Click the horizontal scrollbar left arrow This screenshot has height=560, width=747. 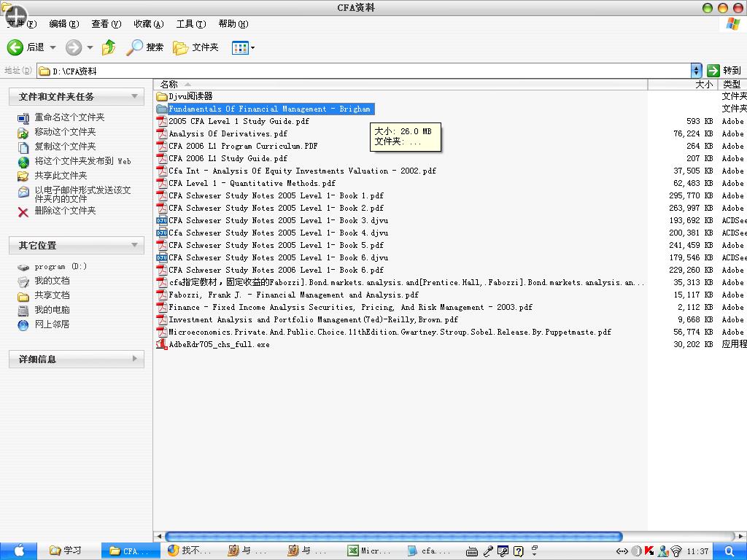coord(159,536)
